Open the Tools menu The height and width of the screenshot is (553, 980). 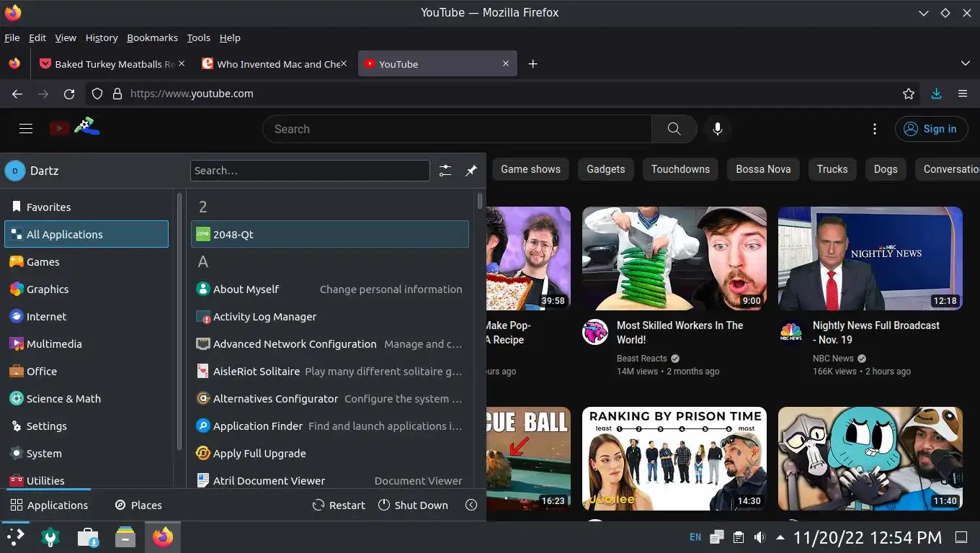[x=198, y=37]
